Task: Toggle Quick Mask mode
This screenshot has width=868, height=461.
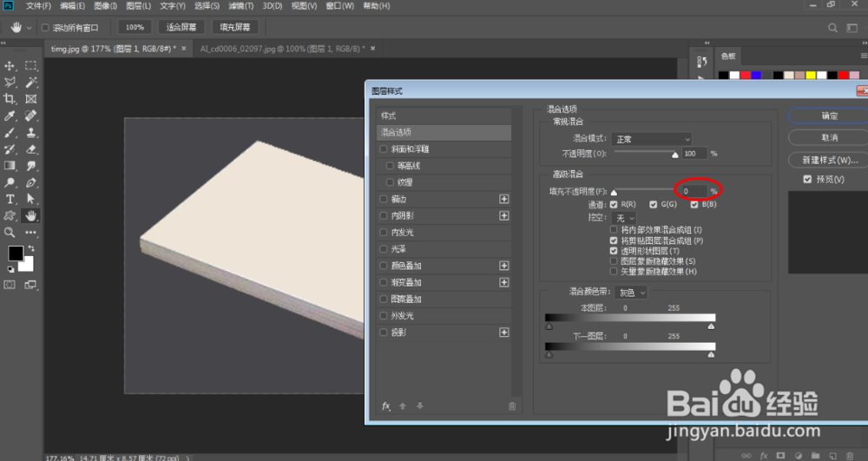Action: point(10,285)
